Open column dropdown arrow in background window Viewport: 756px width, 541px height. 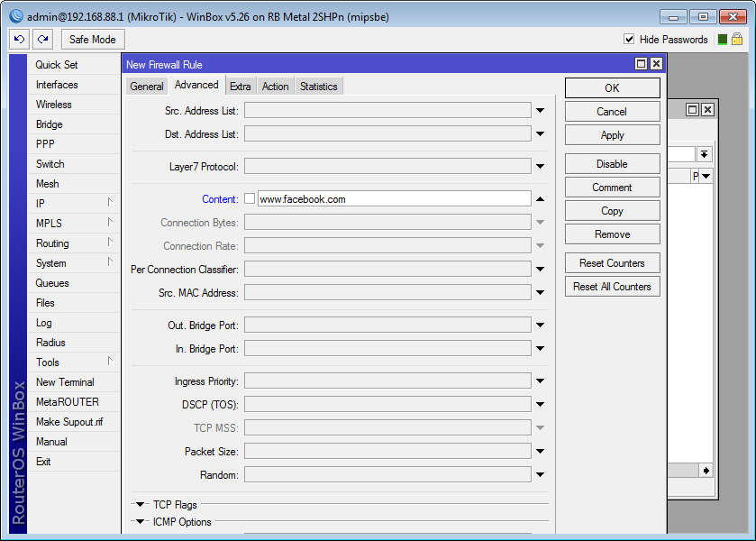pyautogui.click(x=706, y=176)
